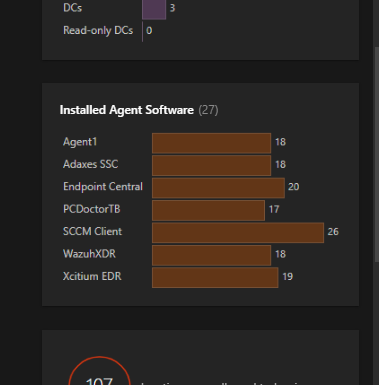
Task: Click the Agent1 bar in chart
Action: (211, 143)
